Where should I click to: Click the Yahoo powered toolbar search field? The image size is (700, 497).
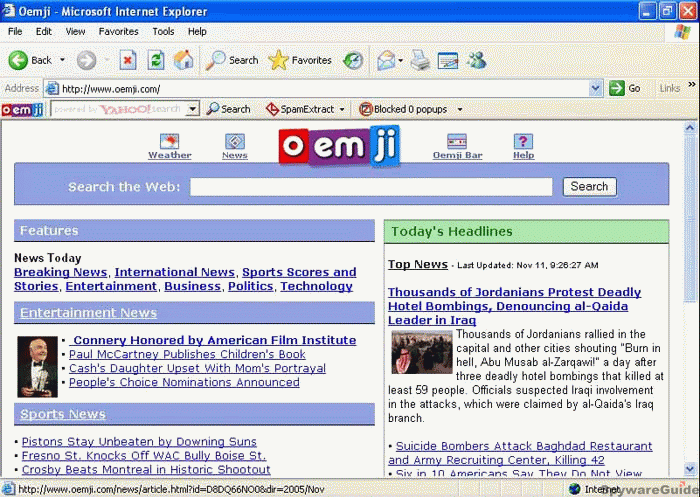(x=120, y=109)
